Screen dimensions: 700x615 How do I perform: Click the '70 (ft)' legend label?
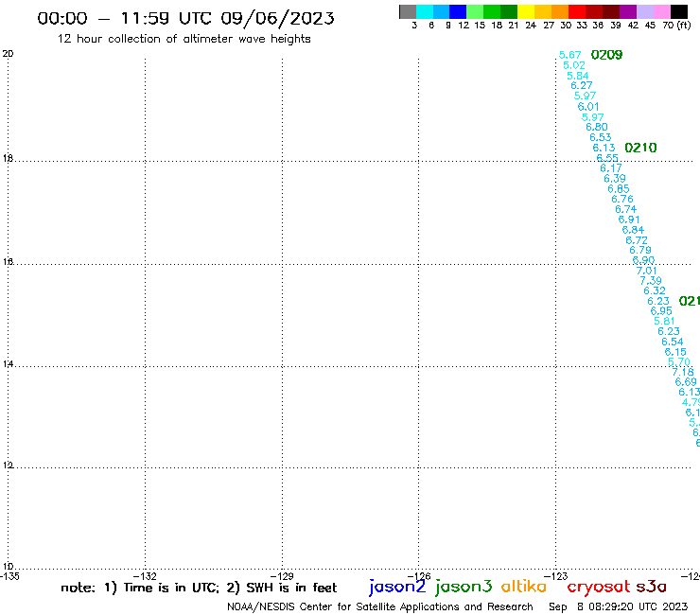(676, 25)
